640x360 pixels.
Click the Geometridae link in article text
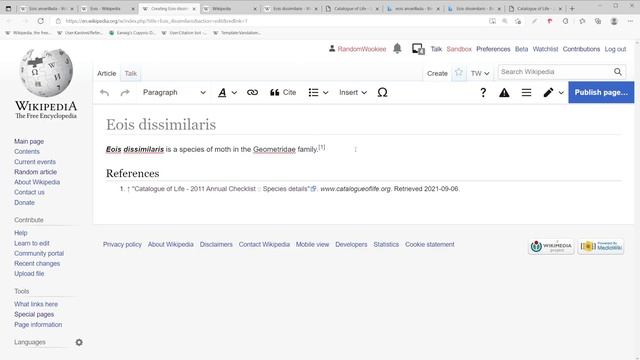(x=274, y=149)
